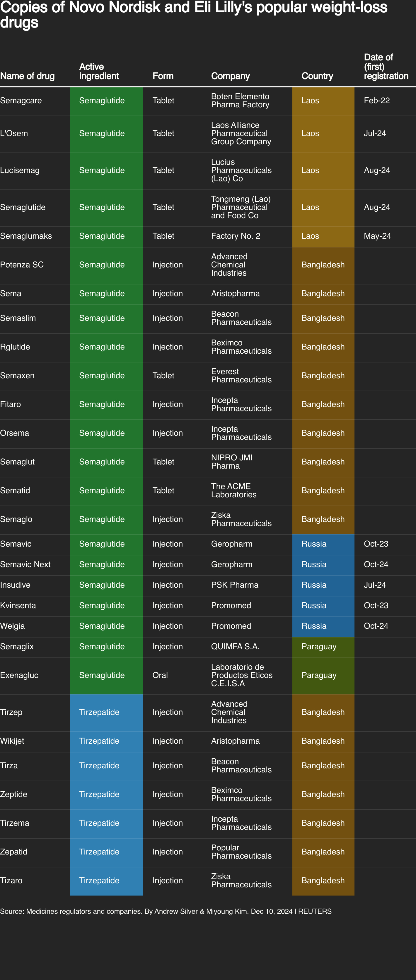Select the drug name "Tirzep"
The width and height of the screenshot is (416, 980).
[11, 712]
